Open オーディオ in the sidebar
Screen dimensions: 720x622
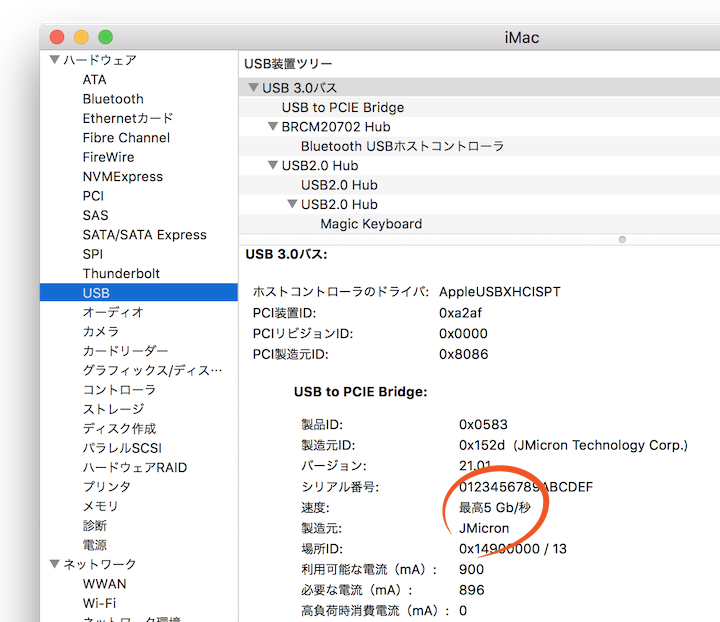point(113,312)
